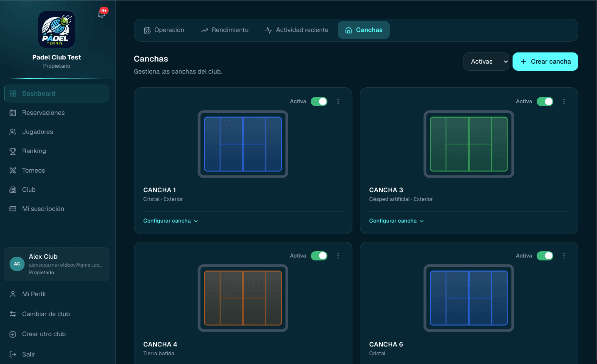Open the Alex Club user card
This screenshot has width=597, height=364.
pos(57,264)
